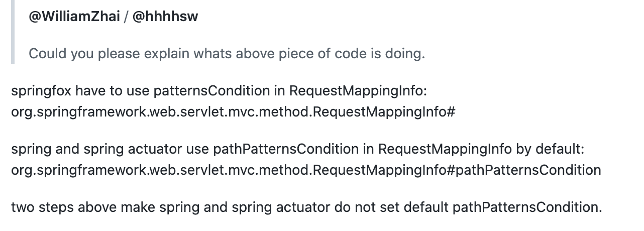Click "RequestMappingInfo:" ending the springfox sentence
The image size is (644, 231).
(358, 91)
